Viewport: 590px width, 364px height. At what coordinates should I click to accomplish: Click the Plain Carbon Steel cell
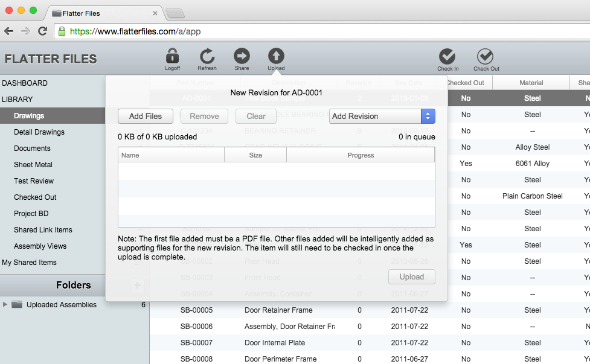(x=533, y=196)
